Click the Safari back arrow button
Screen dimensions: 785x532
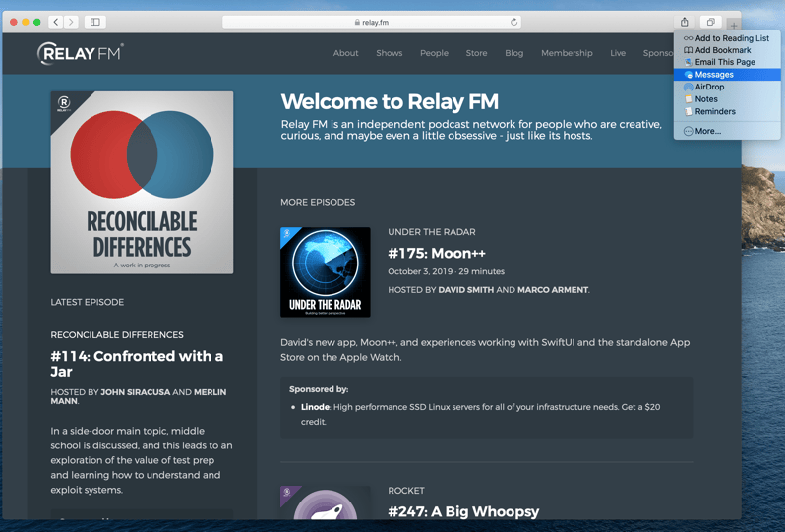pyautogui.click(x=55, y=22)
